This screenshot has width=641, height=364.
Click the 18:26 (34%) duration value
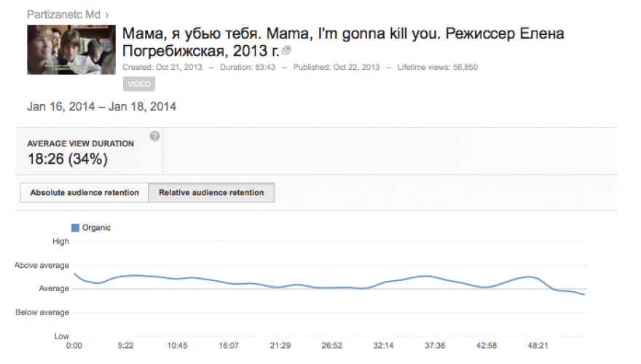click(x=68, y=159)
